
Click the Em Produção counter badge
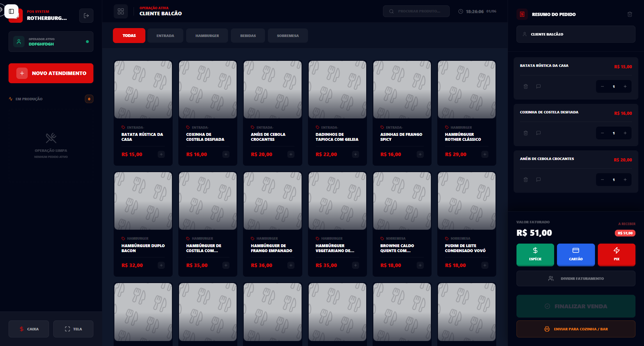point(89,99)
